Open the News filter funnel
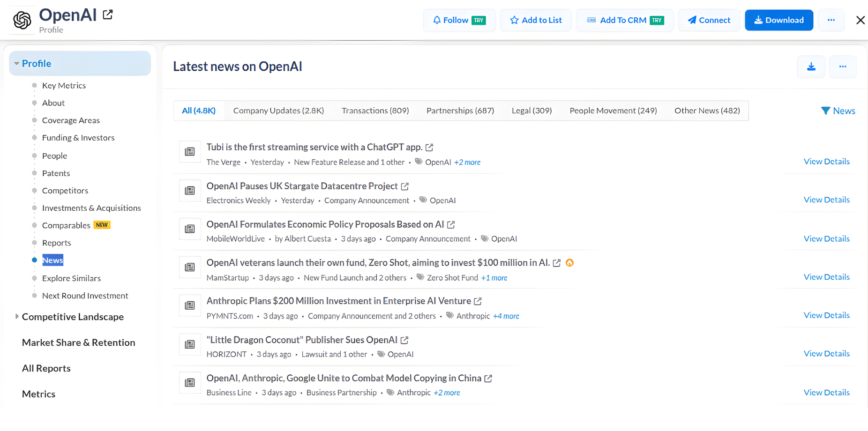This screenshot has height=431, width=868. coord(838,111)
